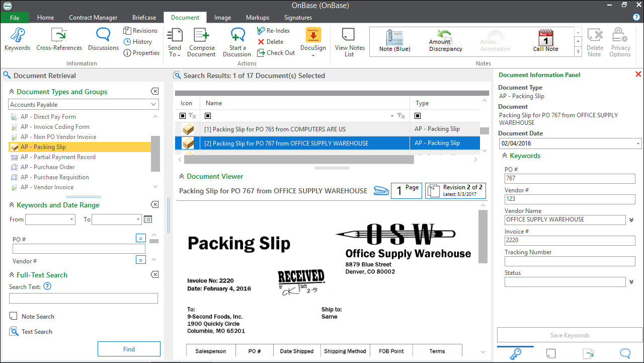Viewport: 644px width, 363px height.
Task: Delete the document via ribbon
Action: [x=271, y=42]
